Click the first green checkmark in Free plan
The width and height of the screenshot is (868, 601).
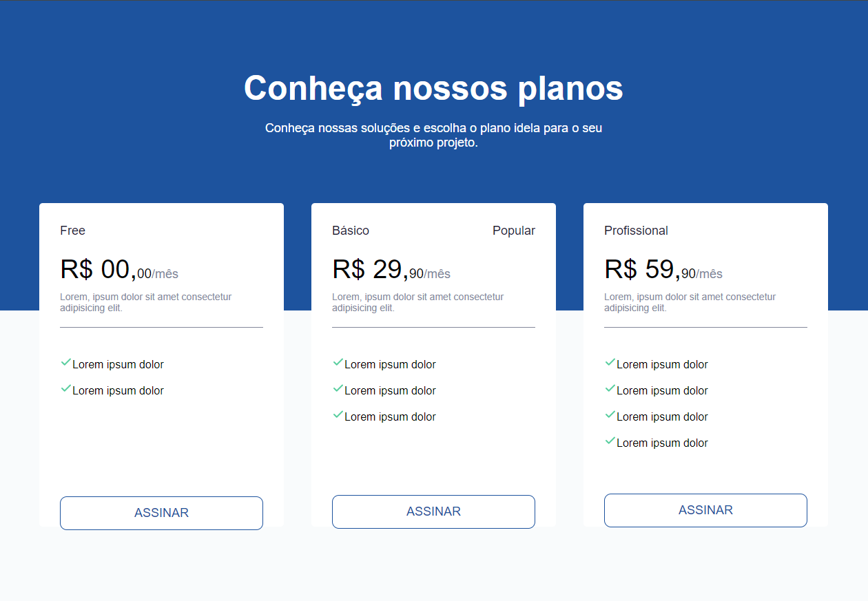pyautogui.click(x=65, y=361)
